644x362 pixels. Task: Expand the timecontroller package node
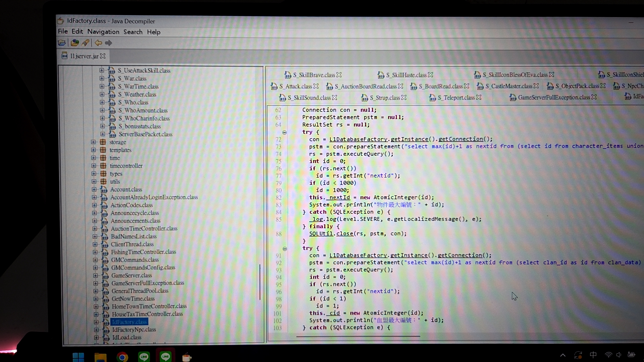[94, 166]
